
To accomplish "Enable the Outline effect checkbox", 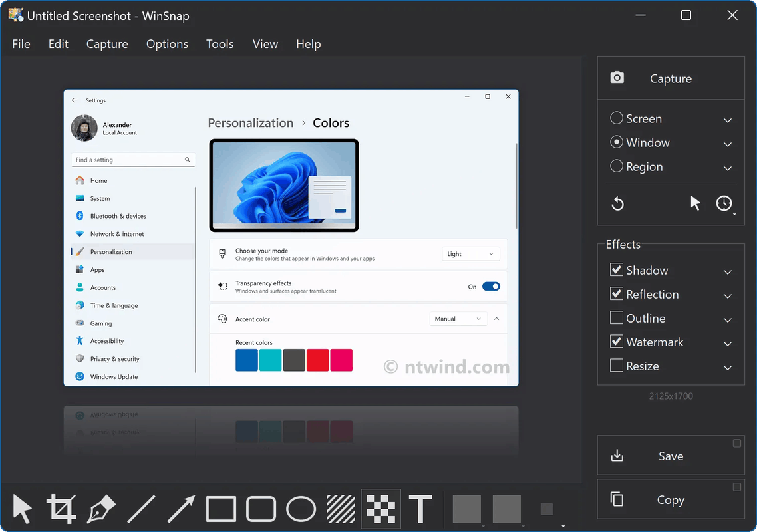I will click(x=617, y=318).
